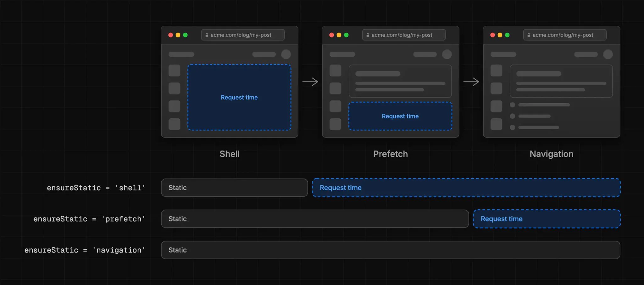Click the Shell window address bar
The height and width of the screenshot is (285, 644).
[243, 35]
